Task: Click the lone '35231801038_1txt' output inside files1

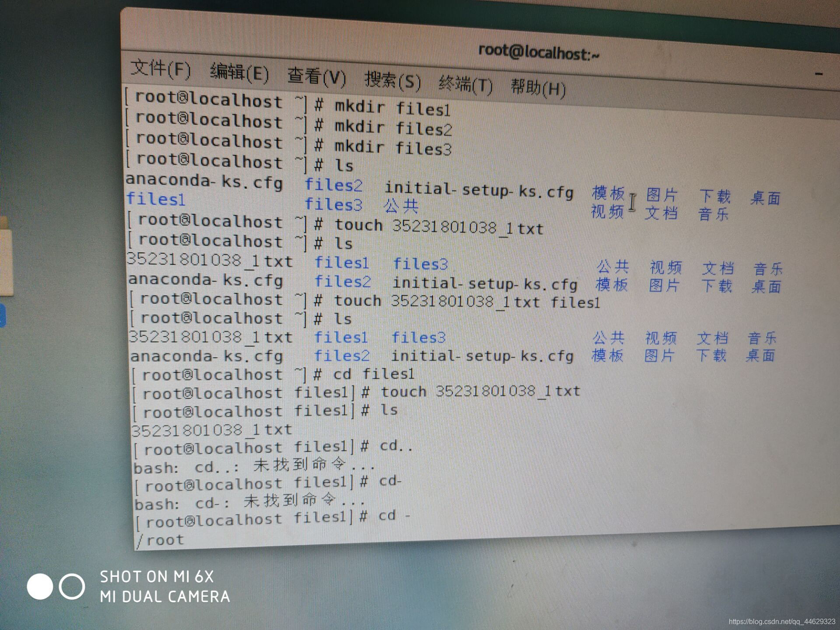Action: point(212,430)
